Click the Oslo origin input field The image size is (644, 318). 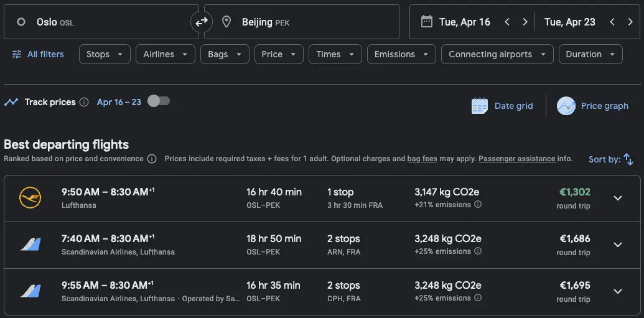pos(100,22)
